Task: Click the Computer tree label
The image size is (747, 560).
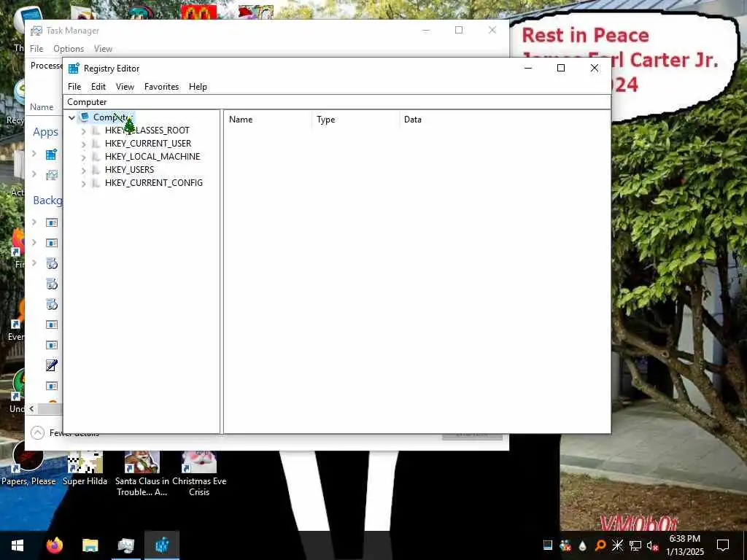Action: coord(113,117)
